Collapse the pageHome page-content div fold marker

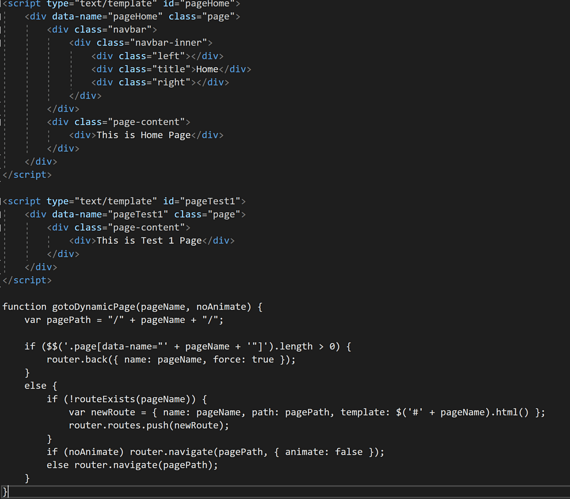[1, 122]
